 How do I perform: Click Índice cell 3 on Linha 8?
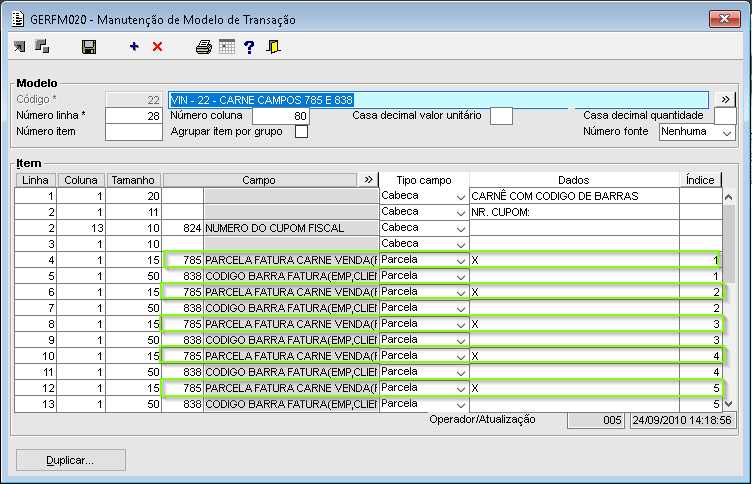point(701,324)
